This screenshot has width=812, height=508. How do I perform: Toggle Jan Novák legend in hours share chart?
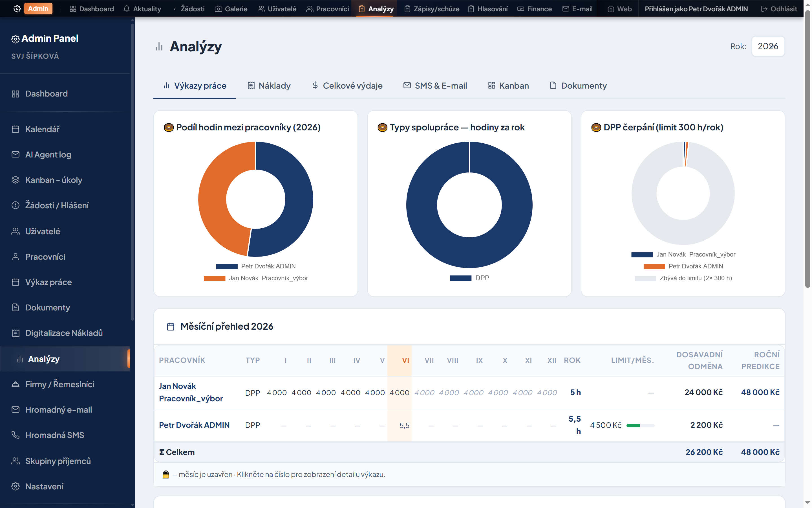(x=256, y=278)
